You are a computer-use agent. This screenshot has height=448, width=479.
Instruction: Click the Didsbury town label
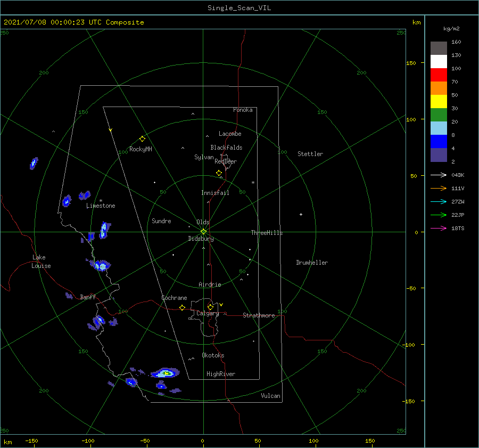coord(201,239)
